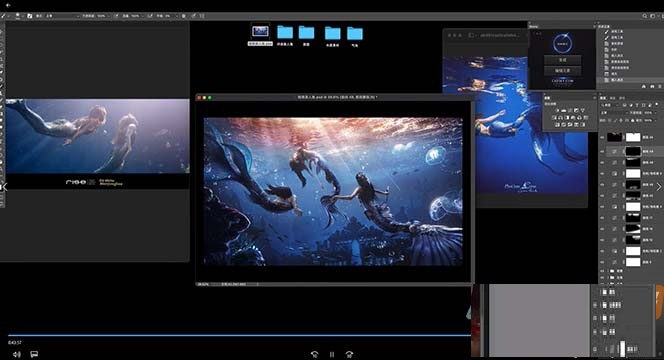Switch to the Channels tab
The image size is (664, 360).
click(612, 98)
